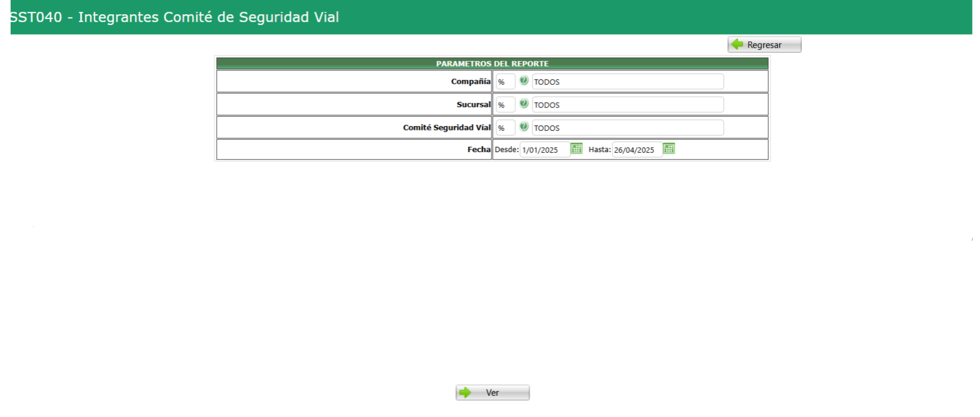Open the Hasta date calendar picker
The width and height of the screenshot is (980, 417).
(x=669, y=149)
